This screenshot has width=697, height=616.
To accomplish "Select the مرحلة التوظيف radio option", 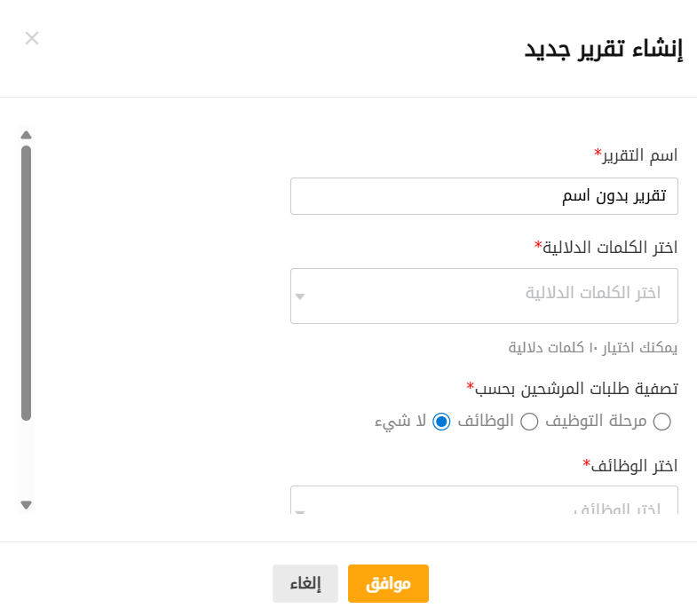I will (661, 422).
